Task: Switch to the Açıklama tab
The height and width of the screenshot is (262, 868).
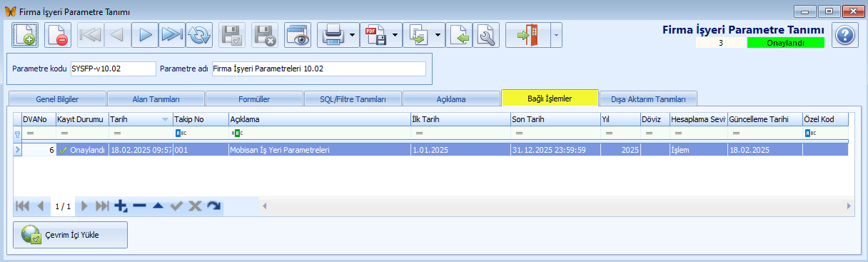Action: point(451,99)
